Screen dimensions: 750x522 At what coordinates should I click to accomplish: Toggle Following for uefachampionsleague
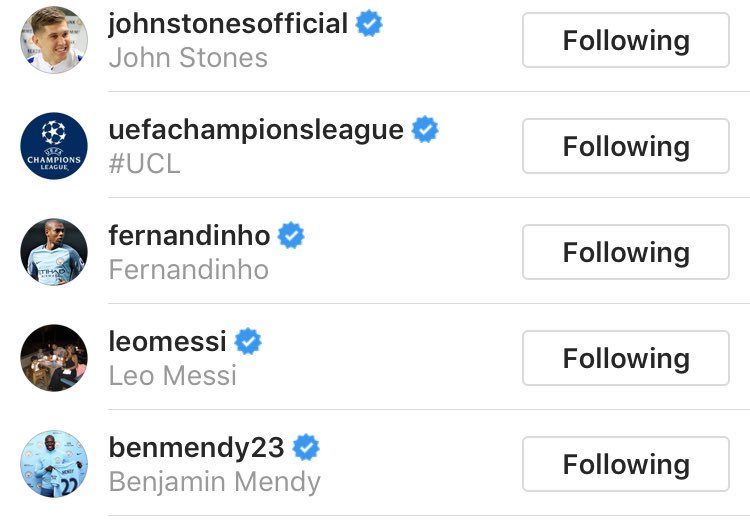626,147
